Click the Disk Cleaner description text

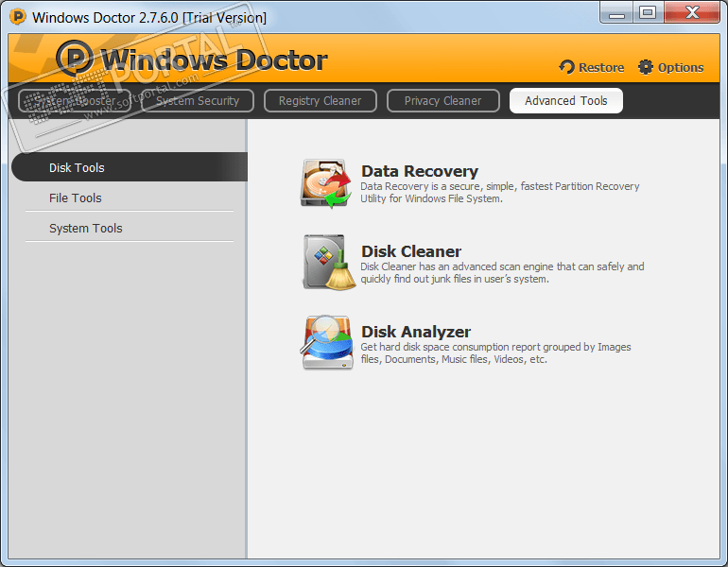pos(502,273)
